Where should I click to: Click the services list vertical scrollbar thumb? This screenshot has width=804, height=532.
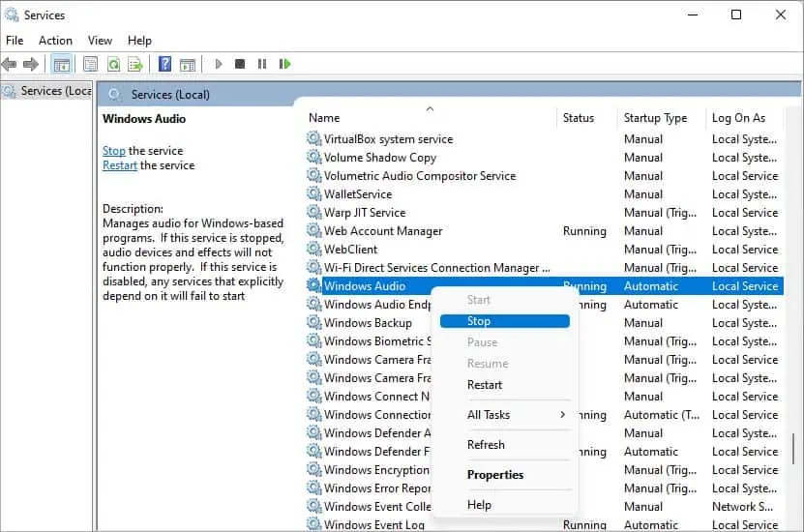click(x=792, y=449)
